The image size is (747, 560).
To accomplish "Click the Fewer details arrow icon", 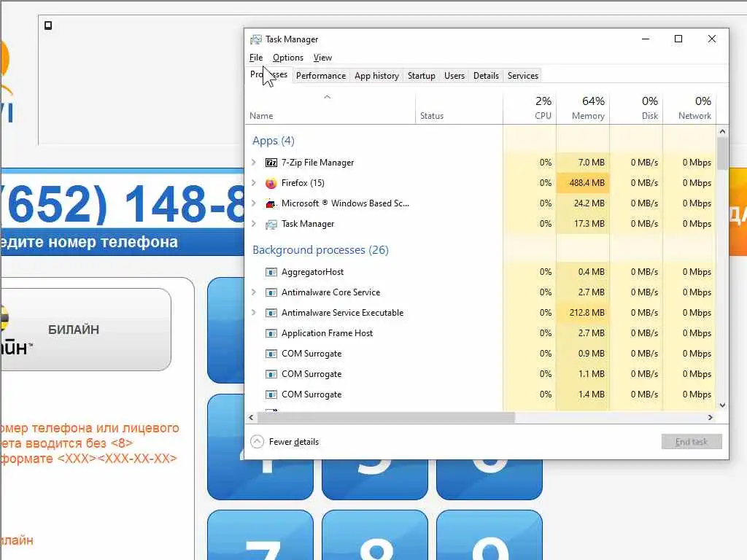I will pos(257,442).
